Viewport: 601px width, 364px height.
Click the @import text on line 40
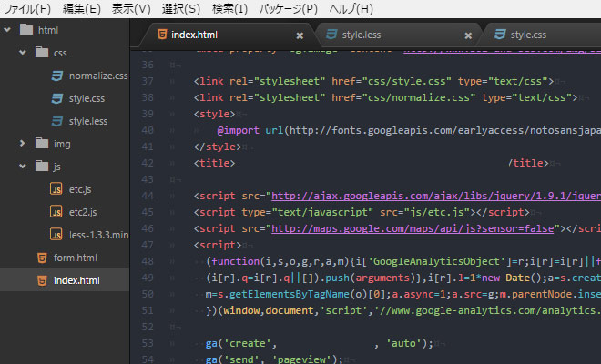click(x=238, y=130)
